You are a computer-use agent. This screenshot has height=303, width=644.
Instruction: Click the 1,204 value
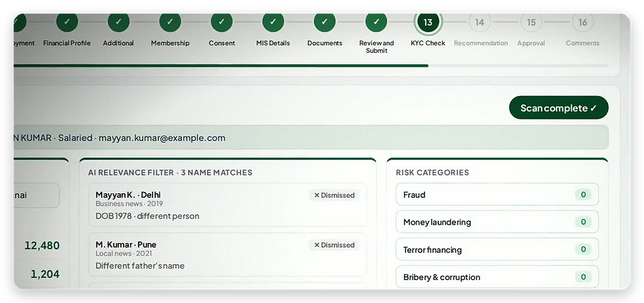click(x=45, y=274)
